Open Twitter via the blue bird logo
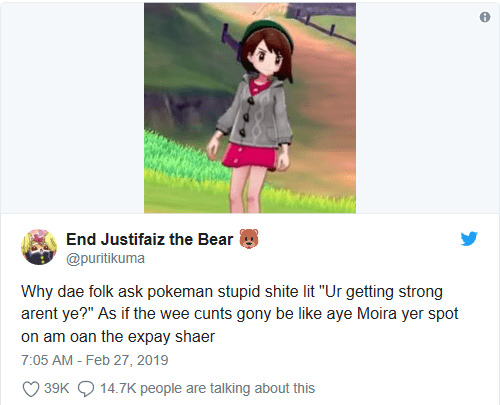The height and width of the screenshot is (405, 500). click(x=469, y=238)
